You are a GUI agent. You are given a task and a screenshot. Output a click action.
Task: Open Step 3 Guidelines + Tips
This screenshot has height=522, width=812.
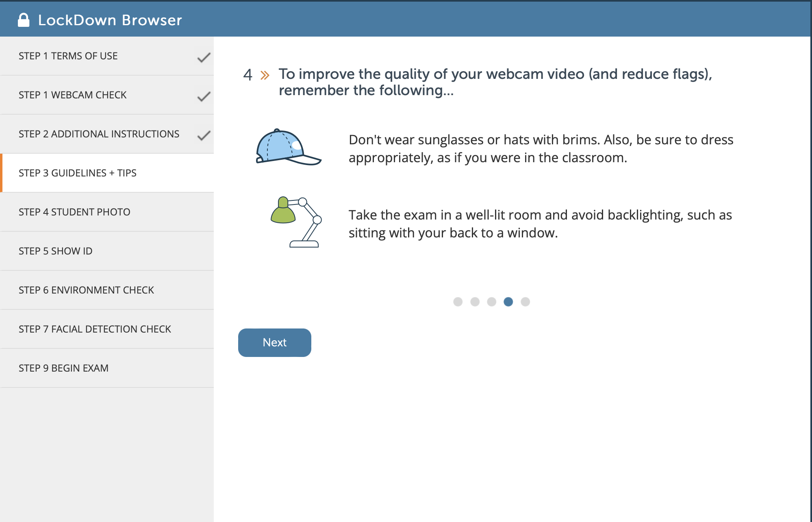pyautogui.click(x=107, y=173)
